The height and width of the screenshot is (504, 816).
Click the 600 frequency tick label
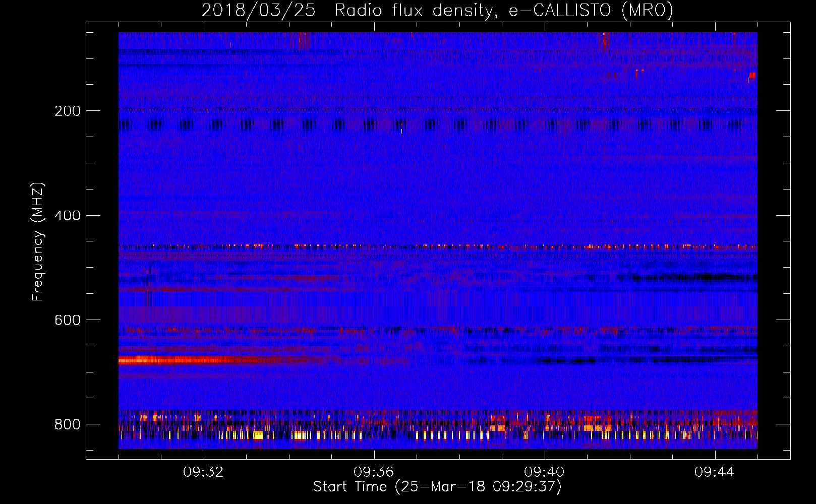68,320
